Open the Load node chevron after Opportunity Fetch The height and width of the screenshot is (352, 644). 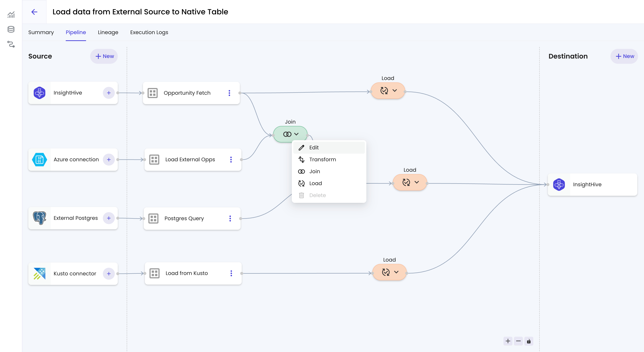click(x=394, y=91)
